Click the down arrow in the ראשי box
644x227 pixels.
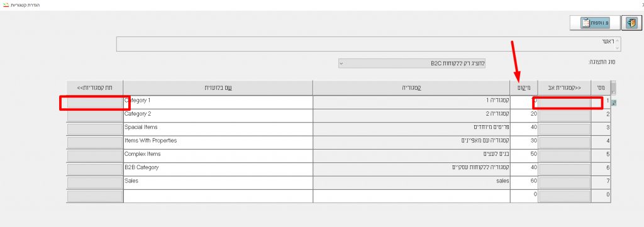coord(617,48)
